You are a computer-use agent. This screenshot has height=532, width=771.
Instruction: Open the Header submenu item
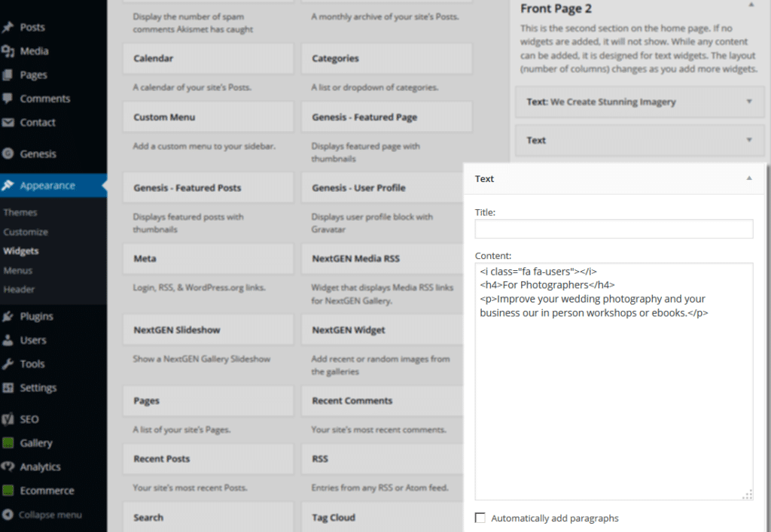19,290
